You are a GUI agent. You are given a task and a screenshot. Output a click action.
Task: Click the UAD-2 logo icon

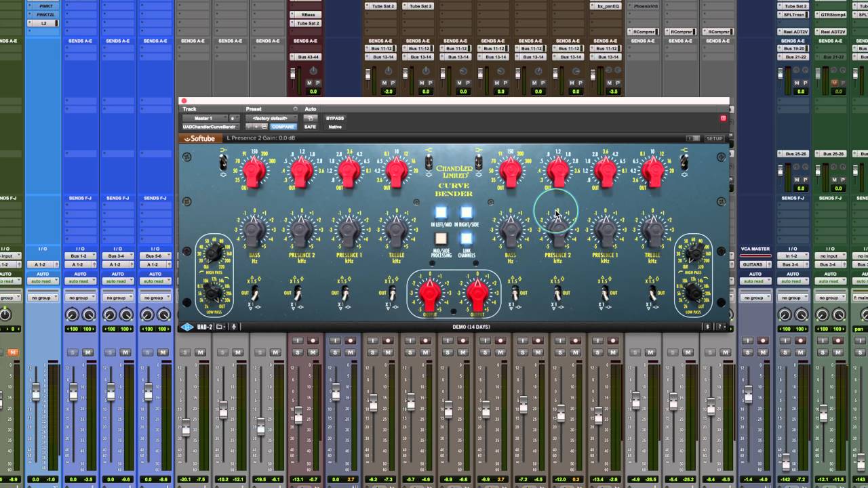(187, 327)
